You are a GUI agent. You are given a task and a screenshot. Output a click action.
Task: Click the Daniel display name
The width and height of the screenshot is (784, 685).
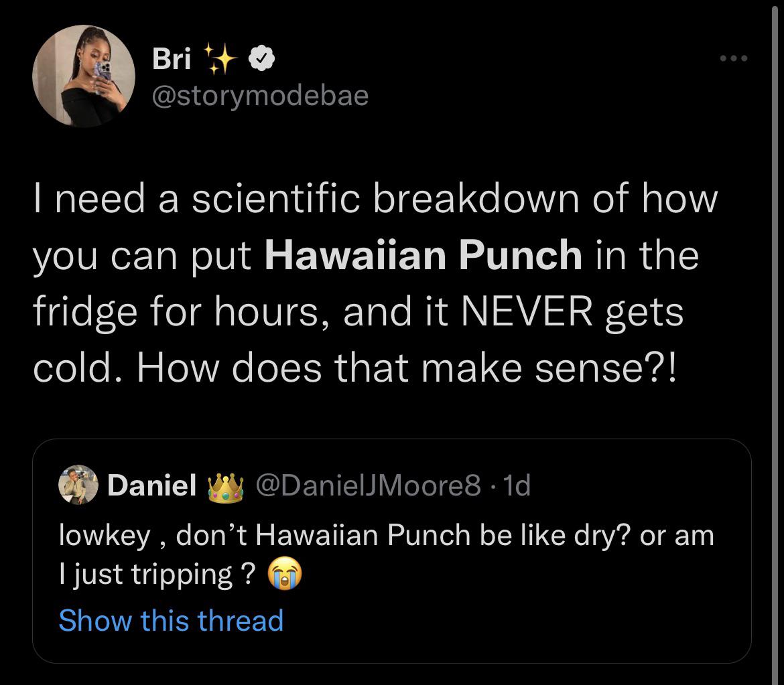[152, 486]
